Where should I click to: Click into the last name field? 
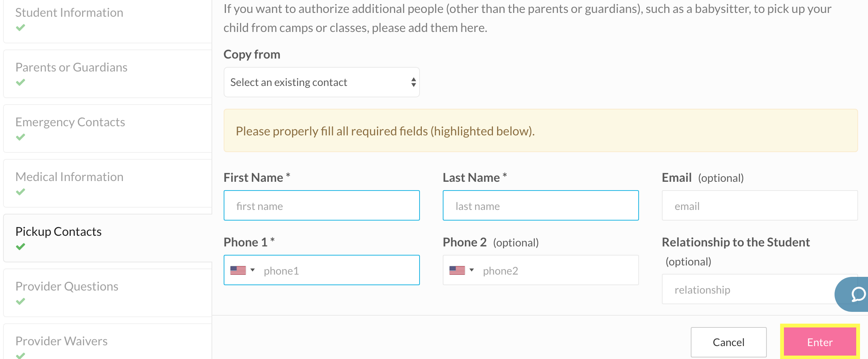point(541,206)
